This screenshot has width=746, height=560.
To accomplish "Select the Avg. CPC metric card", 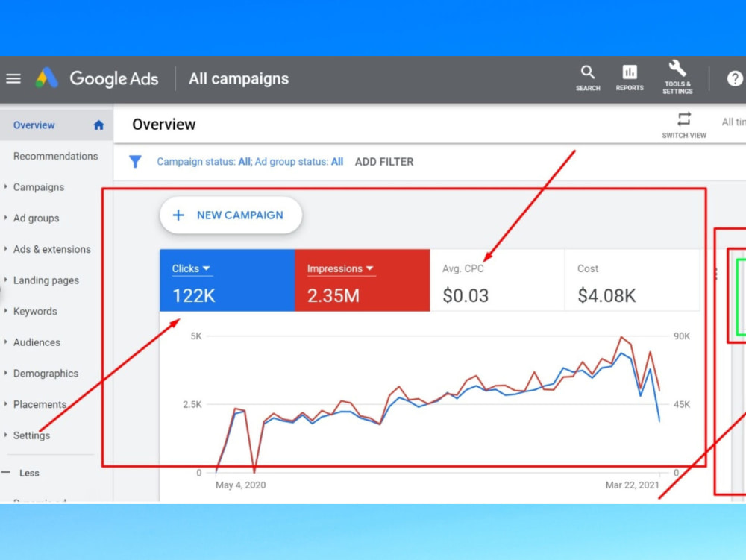I will coord(497,280).
